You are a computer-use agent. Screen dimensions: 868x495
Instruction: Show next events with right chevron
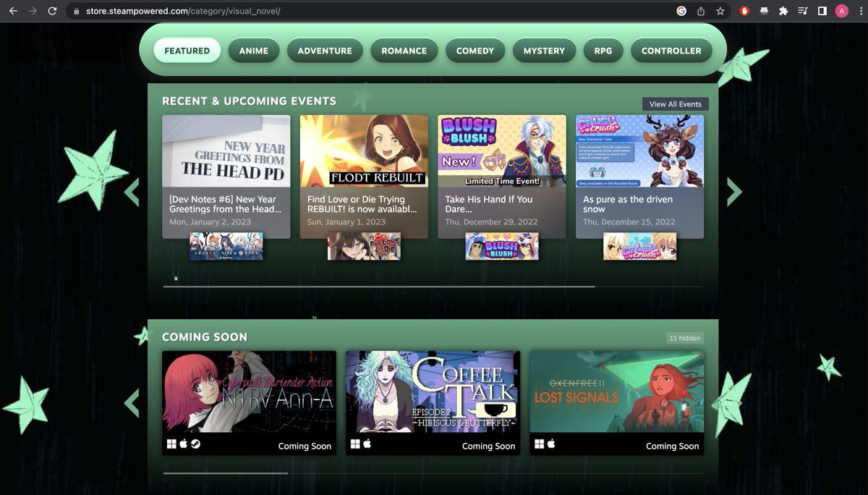tap(734, 192)
